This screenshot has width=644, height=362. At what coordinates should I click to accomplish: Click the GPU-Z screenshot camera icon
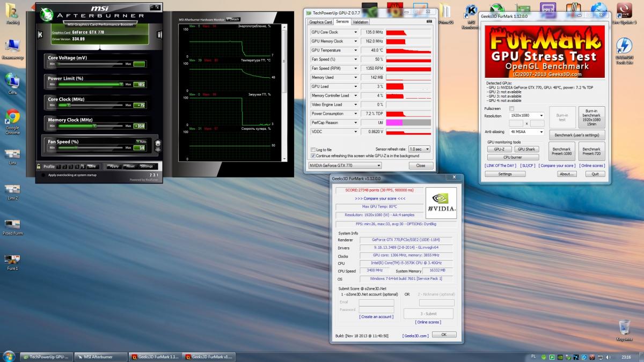pyautogui.click(x=428, y=22)
